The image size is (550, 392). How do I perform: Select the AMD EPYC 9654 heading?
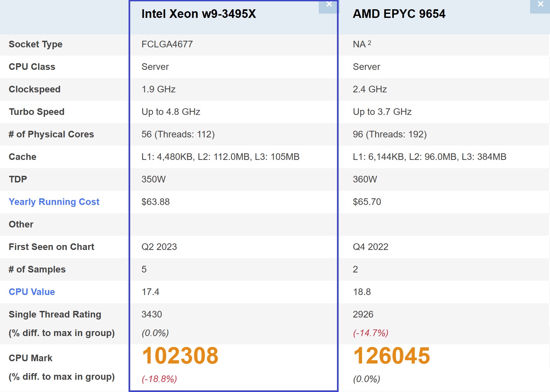point(399,14)
